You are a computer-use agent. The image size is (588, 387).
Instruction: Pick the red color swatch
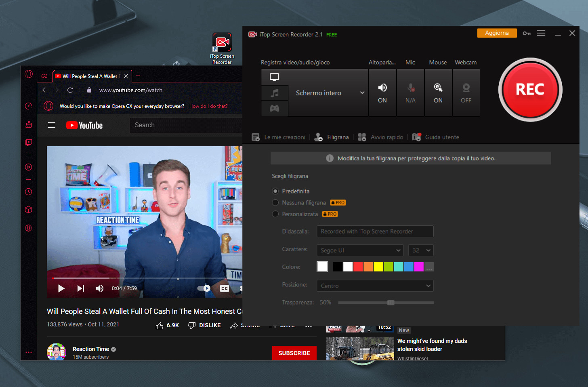click(358, 267)
